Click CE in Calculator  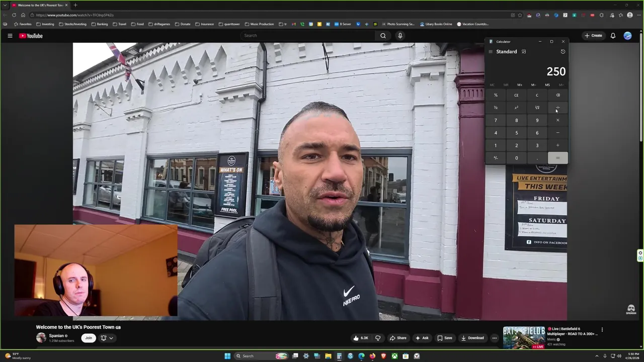516,95
